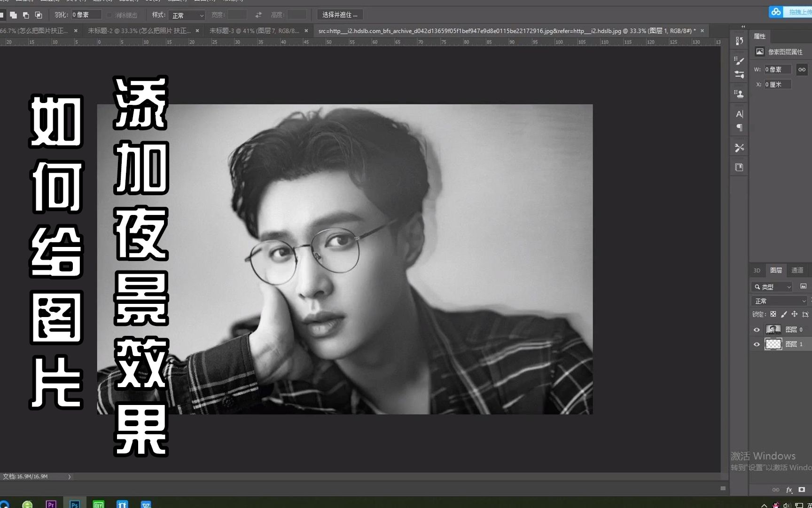
Task: Click the pixel layer properties icon
Action: pos(759,52)
